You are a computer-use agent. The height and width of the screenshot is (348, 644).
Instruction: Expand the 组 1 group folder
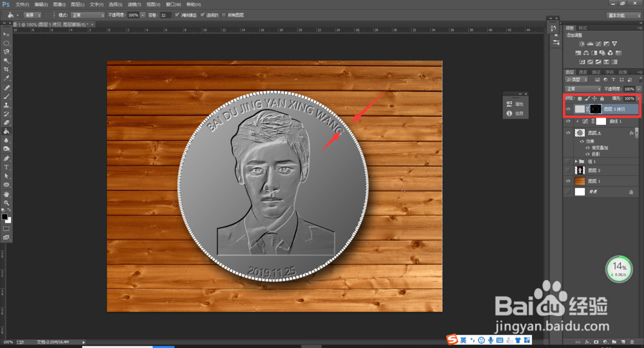coord(576,161)
